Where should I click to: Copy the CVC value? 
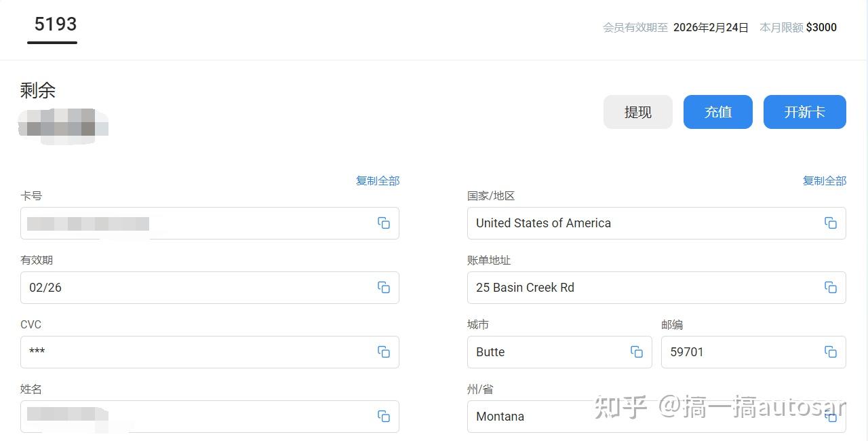pyautogui.click(x=384, y=352)
